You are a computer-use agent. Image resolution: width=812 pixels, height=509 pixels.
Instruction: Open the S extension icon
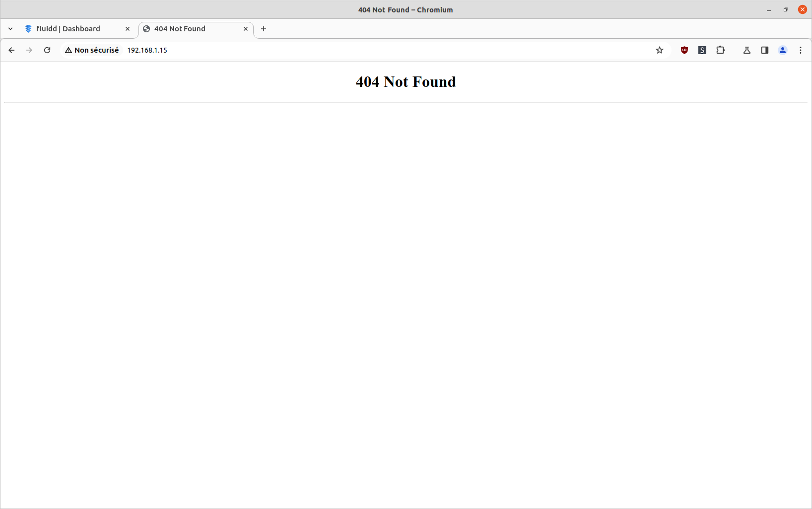702,50
